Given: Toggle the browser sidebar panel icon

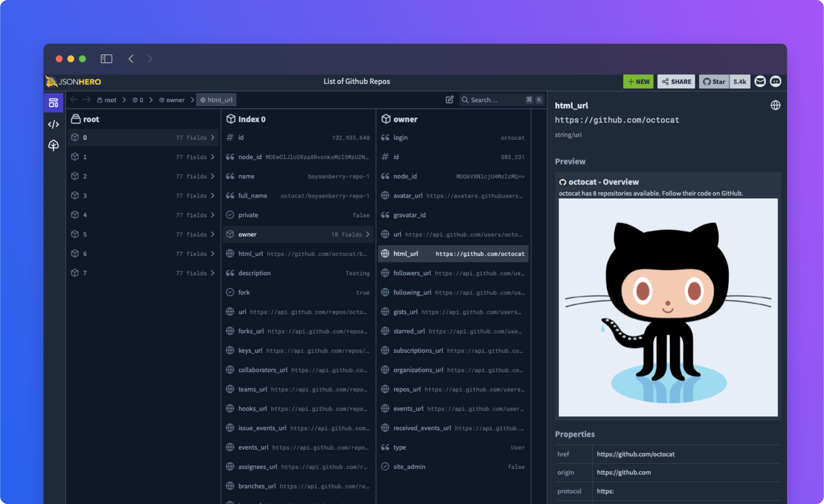Looking at the screenshot, I should tap(107, 59).
